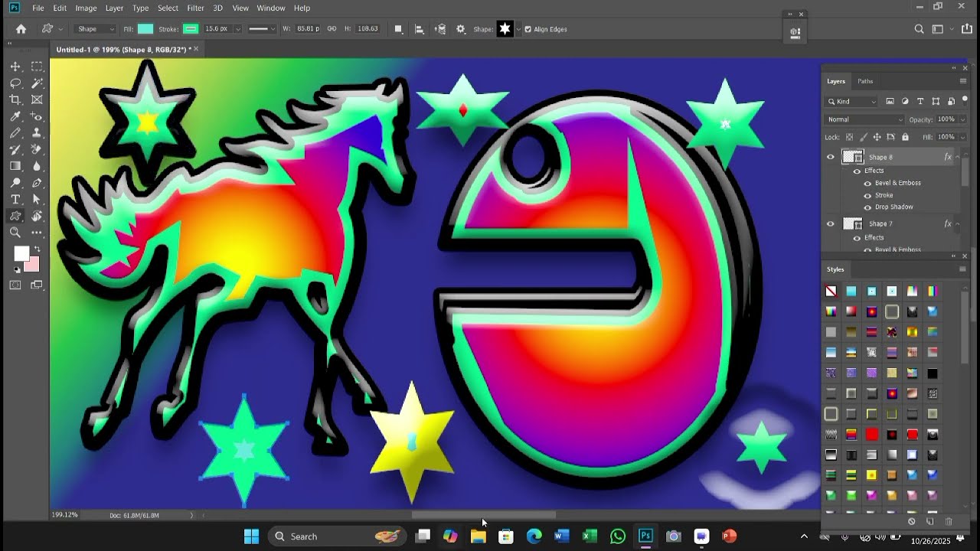This screenshot has height=551, width=980.
Task: Select the Move tool
Action: coord(15,67)
